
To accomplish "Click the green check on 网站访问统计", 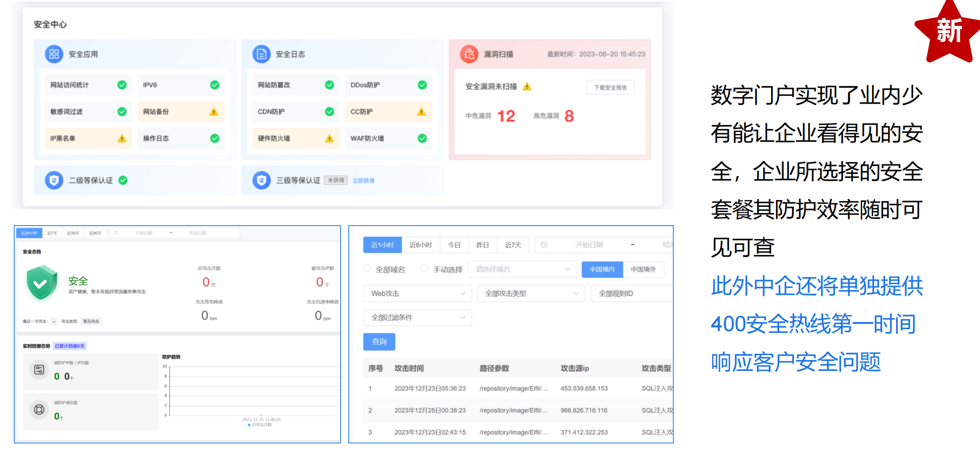I will click(121, 85).
